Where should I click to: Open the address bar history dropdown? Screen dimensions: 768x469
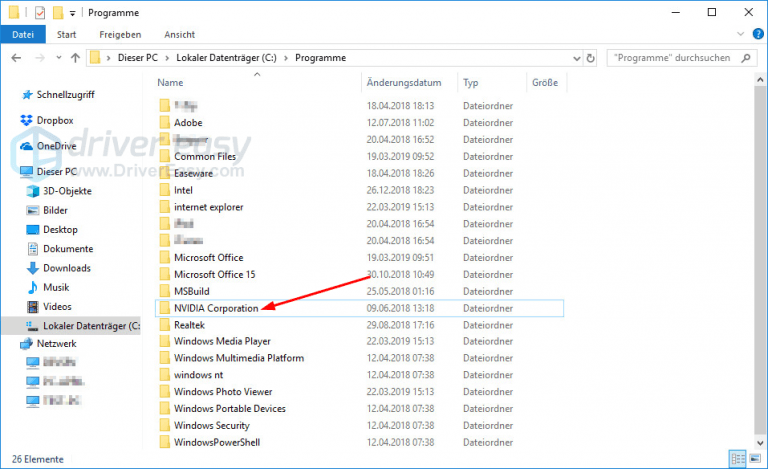coord(576,58)
